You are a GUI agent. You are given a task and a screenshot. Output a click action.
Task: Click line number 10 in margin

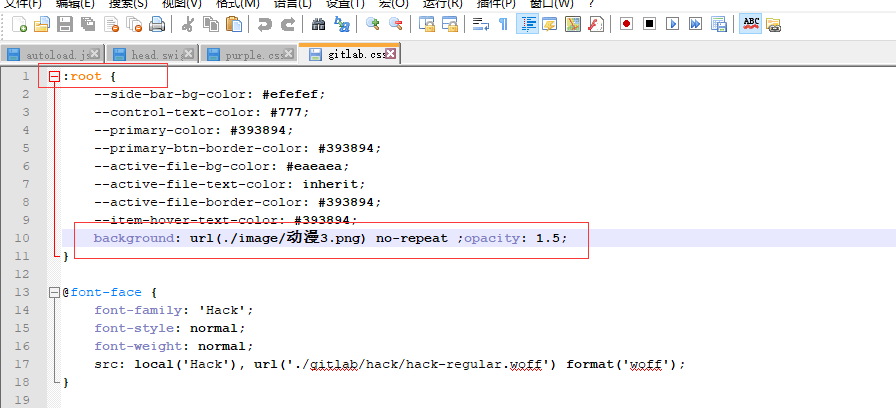24,238
